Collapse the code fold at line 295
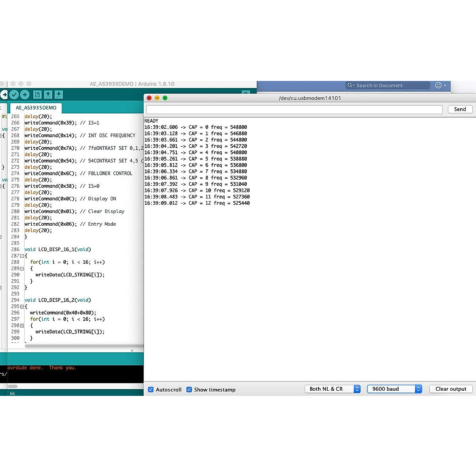476x476 pixels. pyautogui.click(x=22, y=307)
